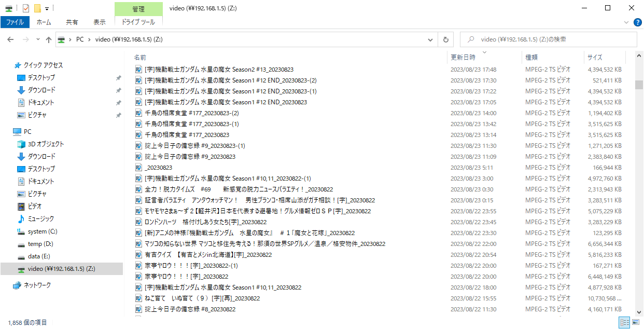Click size cell 10,730,568 KB
The width and height of the screenshot is (644, 329).
pos(605,298)
